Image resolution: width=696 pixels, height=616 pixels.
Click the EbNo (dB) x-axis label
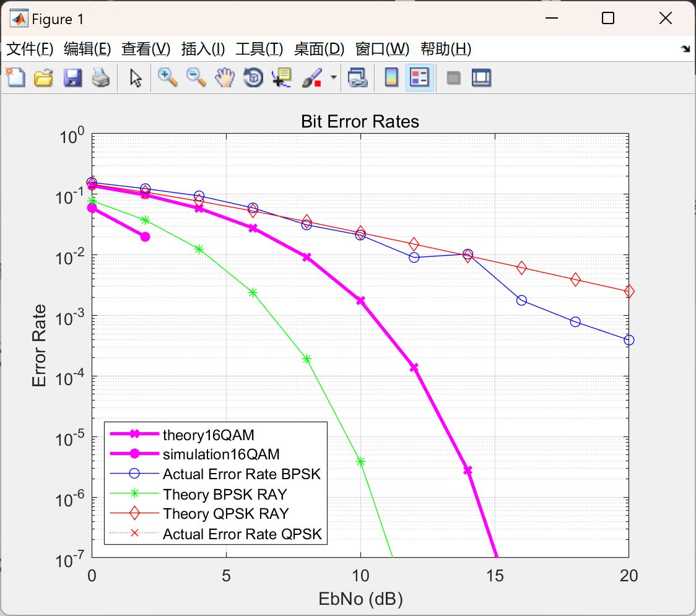360,599
